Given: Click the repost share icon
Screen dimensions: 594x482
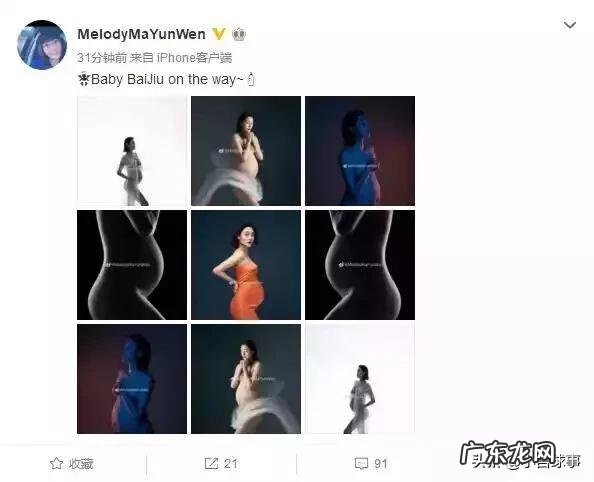Looking at the screenshot, I should (x=211, y=463).
